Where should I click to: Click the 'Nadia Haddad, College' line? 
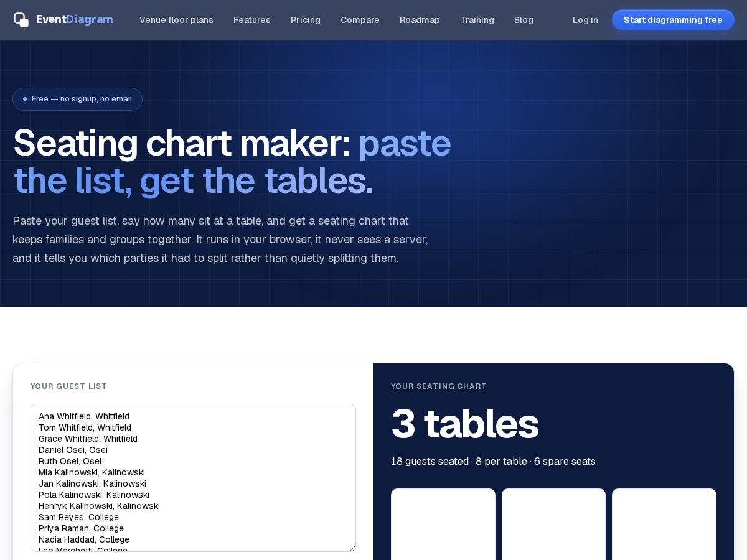click(84, 539)
